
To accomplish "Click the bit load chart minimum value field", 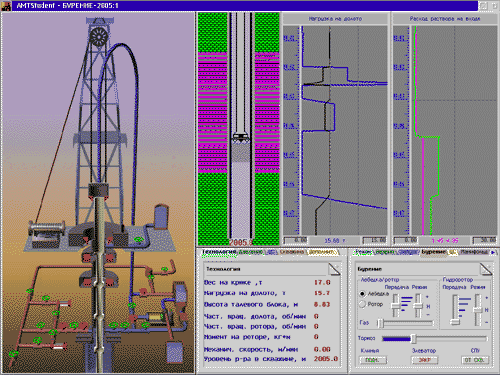I will point(296,240).
